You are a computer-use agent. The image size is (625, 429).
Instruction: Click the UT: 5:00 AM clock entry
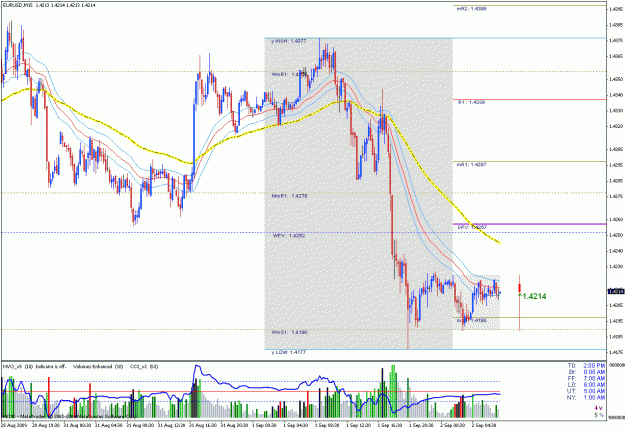(586, 391)
